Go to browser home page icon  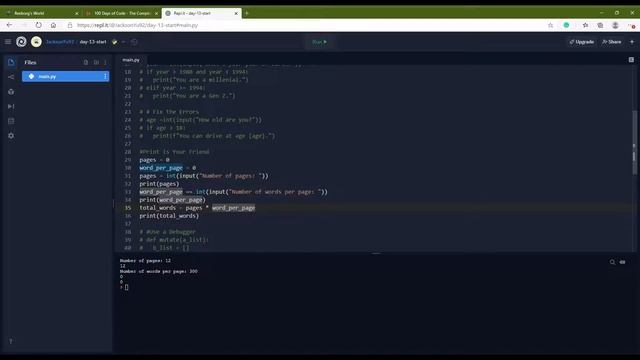53,25
